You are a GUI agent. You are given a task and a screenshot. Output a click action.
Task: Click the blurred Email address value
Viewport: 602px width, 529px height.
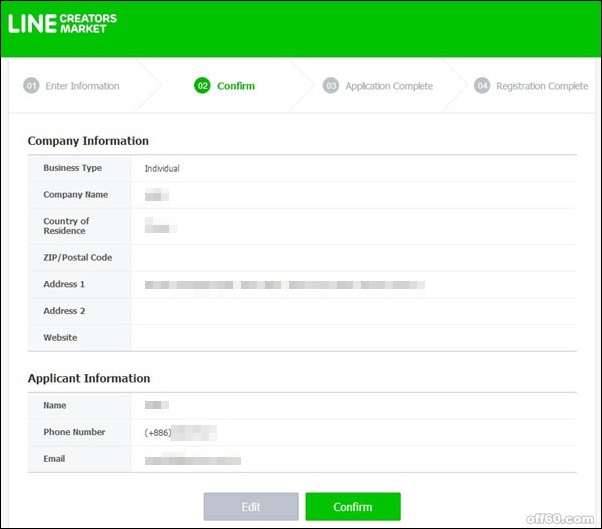192,460
